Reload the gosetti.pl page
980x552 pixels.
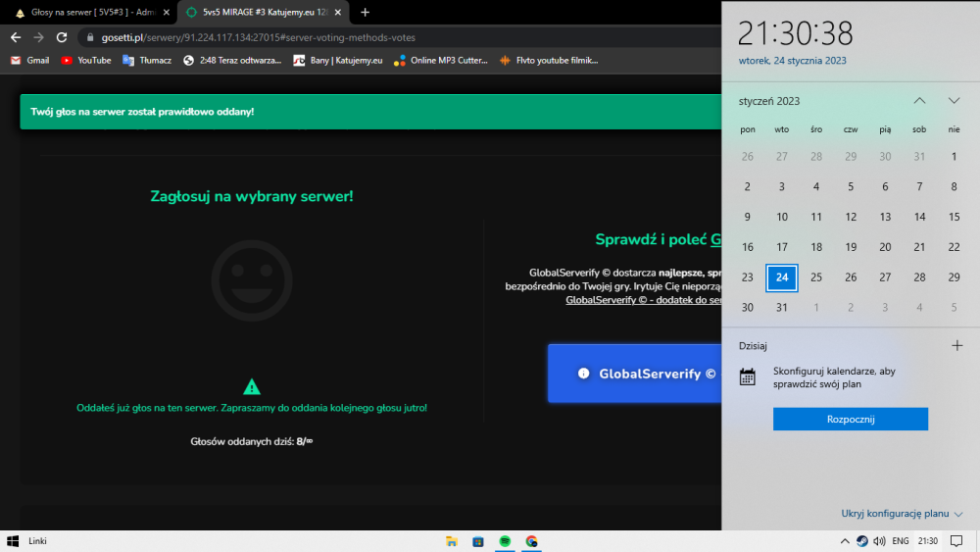[61, 37]
